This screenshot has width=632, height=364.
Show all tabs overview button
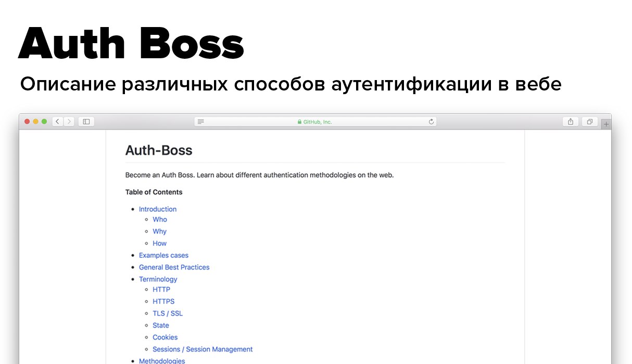tap(590, 122)
